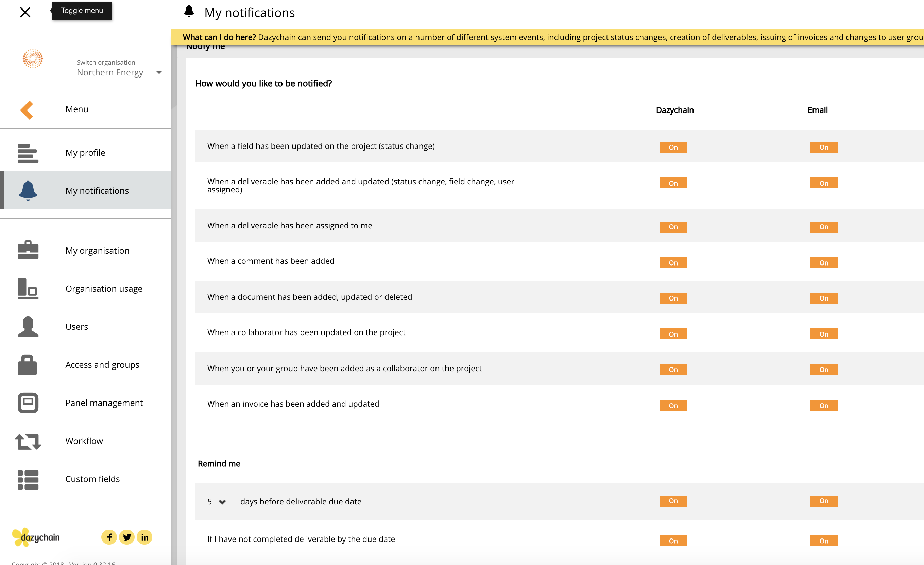Image resolution: width=924 pixels, height=565 pixels.
Task: Open My profile from the sidebar
Action: (85, 153)
